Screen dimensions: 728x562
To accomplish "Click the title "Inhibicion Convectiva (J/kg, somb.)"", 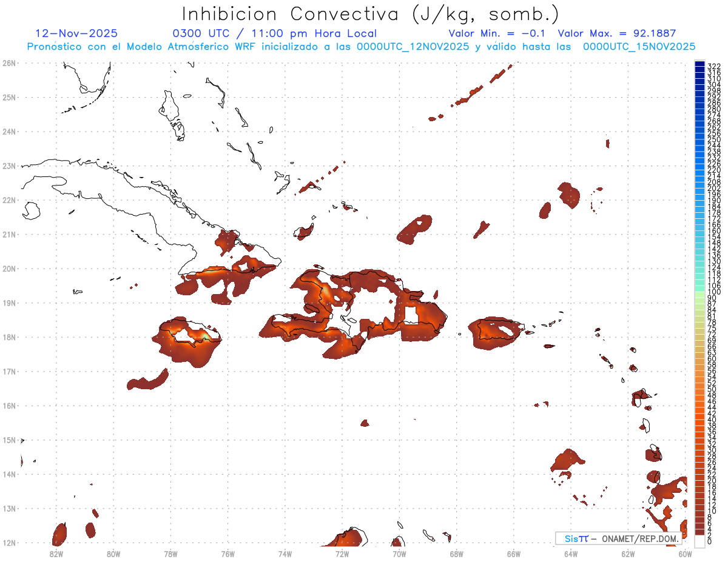I will click(x=370, y=14).
